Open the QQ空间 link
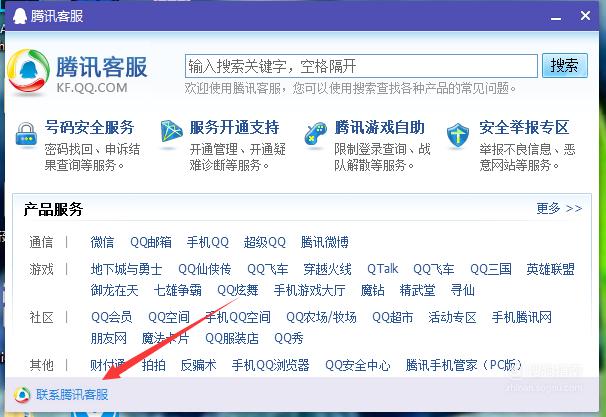This screenshot has width=606, height=417. coord(169,317)
